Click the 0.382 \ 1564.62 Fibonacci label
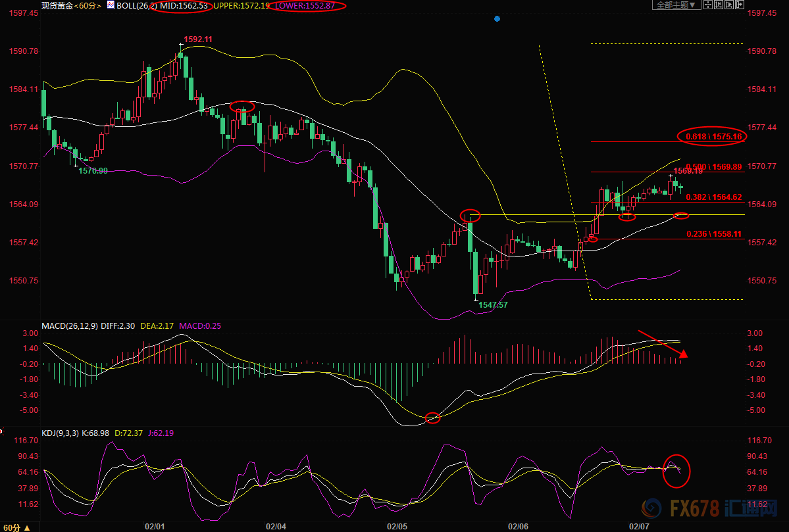The width and height of the screenshot is (789, 532). click(x=713, y=197)
